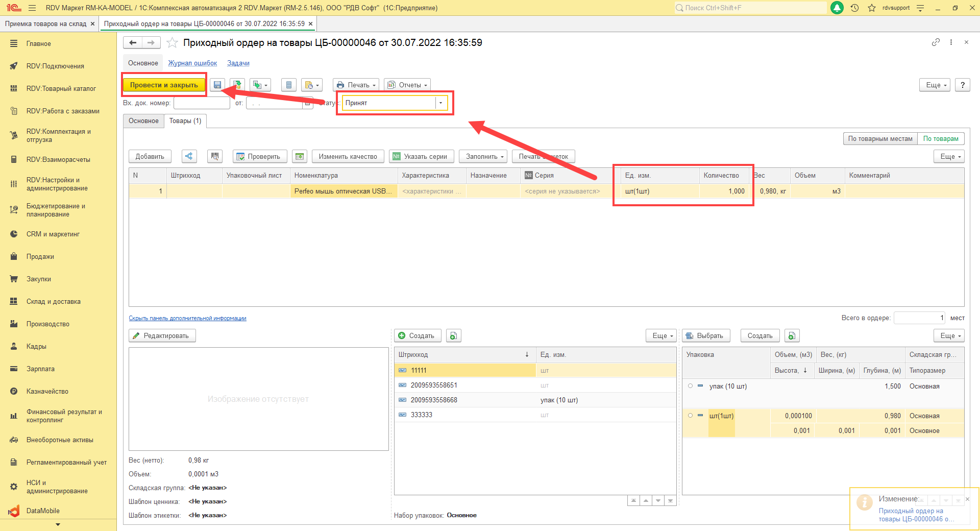The height and width of the screenshot is (531, 980).
Task: Select barcode row 2009593558651
Action: click(x=535, y=385)
